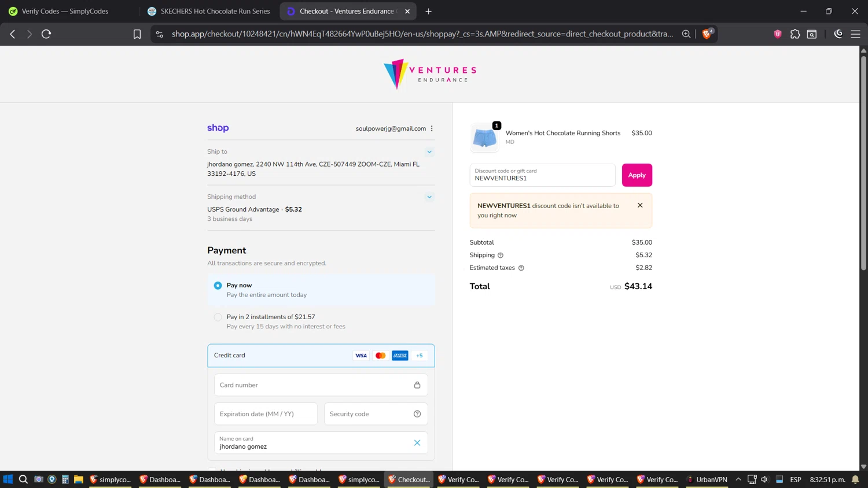Click the Card number field
This screenshot has height=488, width=868.
321,385
